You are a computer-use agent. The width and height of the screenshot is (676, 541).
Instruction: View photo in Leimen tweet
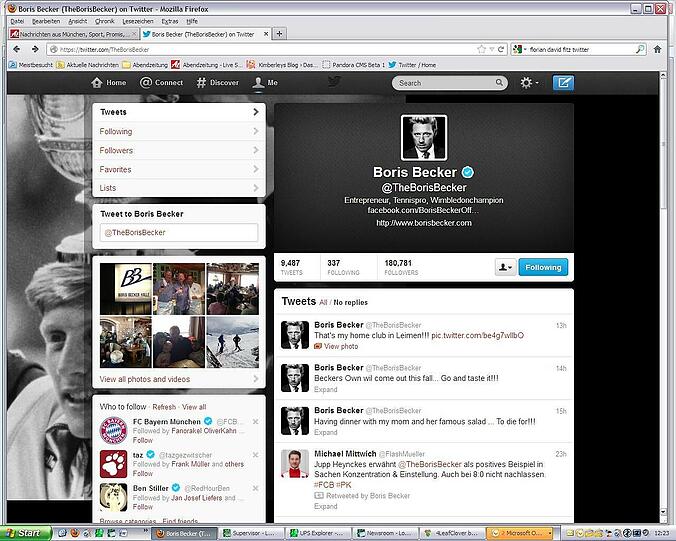[336, 346]
